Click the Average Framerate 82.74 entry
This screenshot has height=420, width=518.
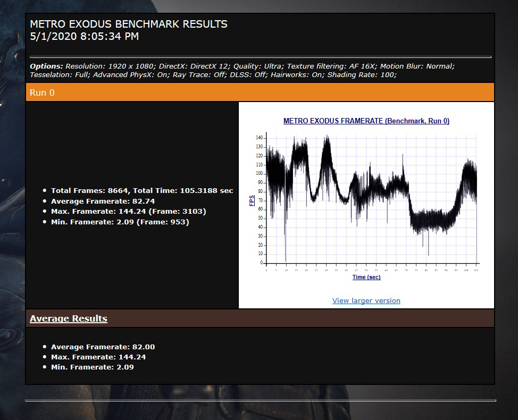coord(103,201)
